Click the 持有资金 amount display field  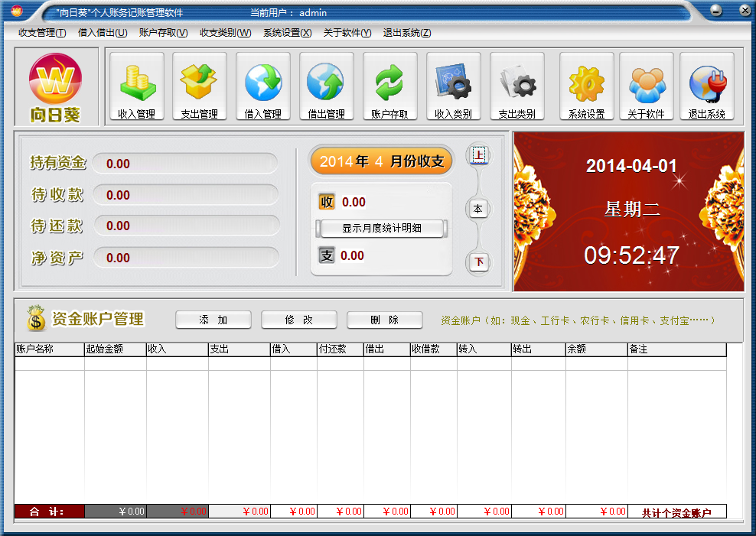point(184,163)
